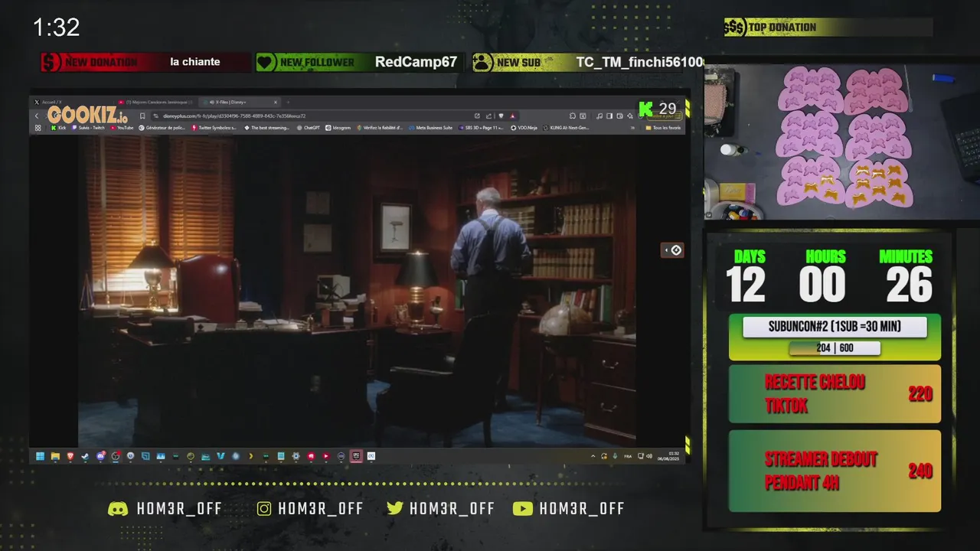Open the Brave Shields lion icon
Image resolution: width=980 pixels, height=551 pixels.
(x=501, y=116)
